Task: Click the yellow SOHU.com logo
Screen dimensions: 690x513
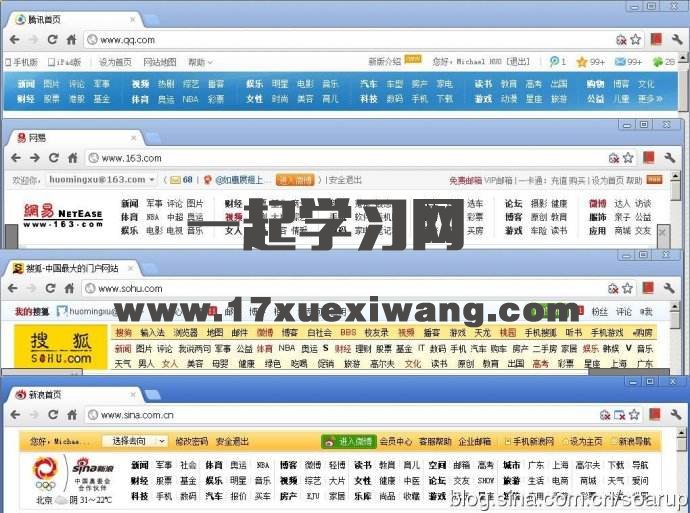Action: pyautogui.click(x=61, y=347)
